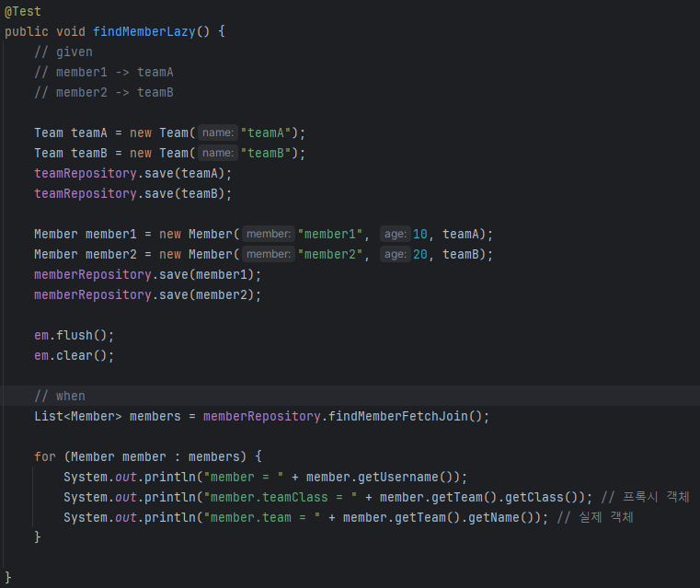Click the closing brace of the for loop

click(38, 537)
